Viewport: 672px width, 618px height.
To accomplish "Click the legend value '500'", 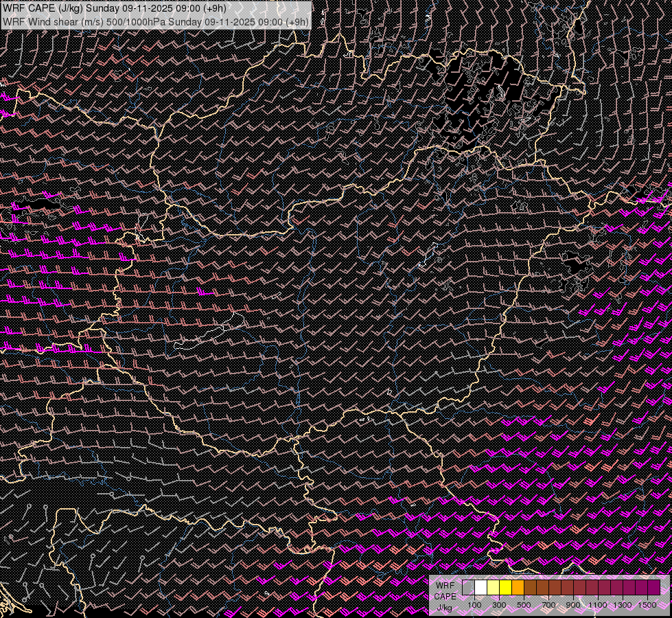I will tap(524, 605).
